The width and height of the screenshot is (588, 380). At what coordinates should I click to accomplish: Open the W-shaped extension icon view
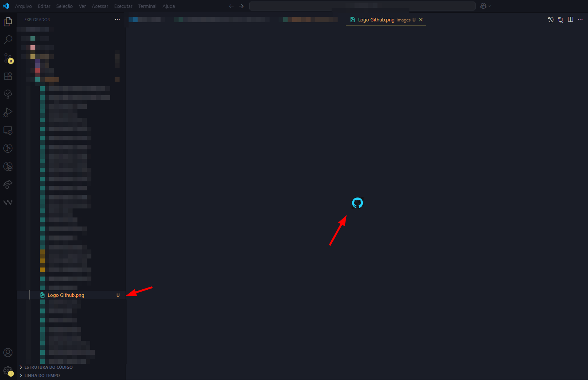(x=8, y=202)
